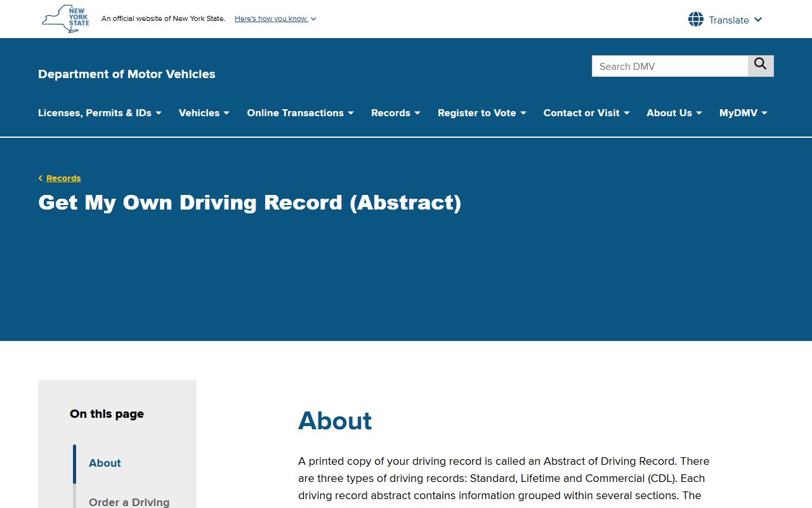Expand the Online Transactions menu
812x508 pixels.
[x=300, y=113]
